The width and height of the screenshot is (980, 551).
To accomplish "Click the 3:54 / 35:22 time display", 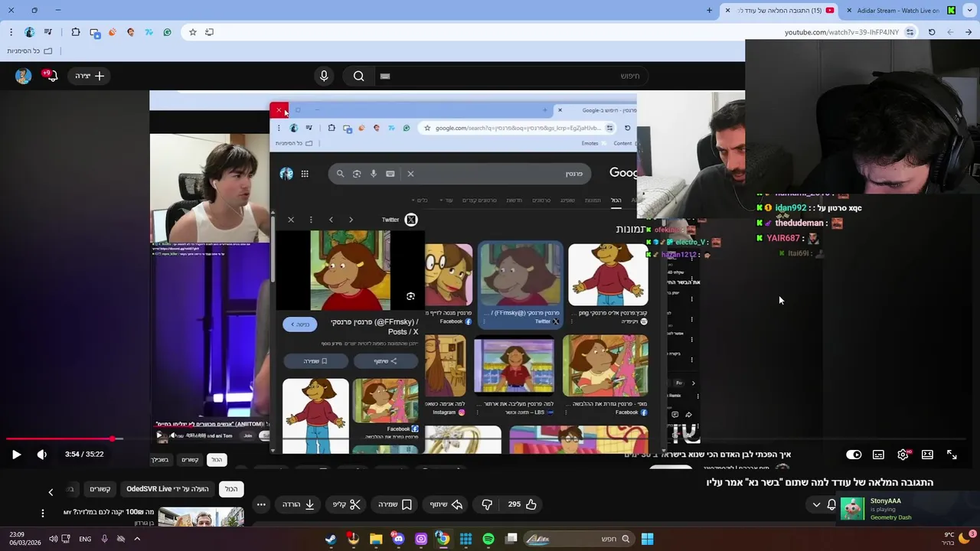I will [84, 455].
